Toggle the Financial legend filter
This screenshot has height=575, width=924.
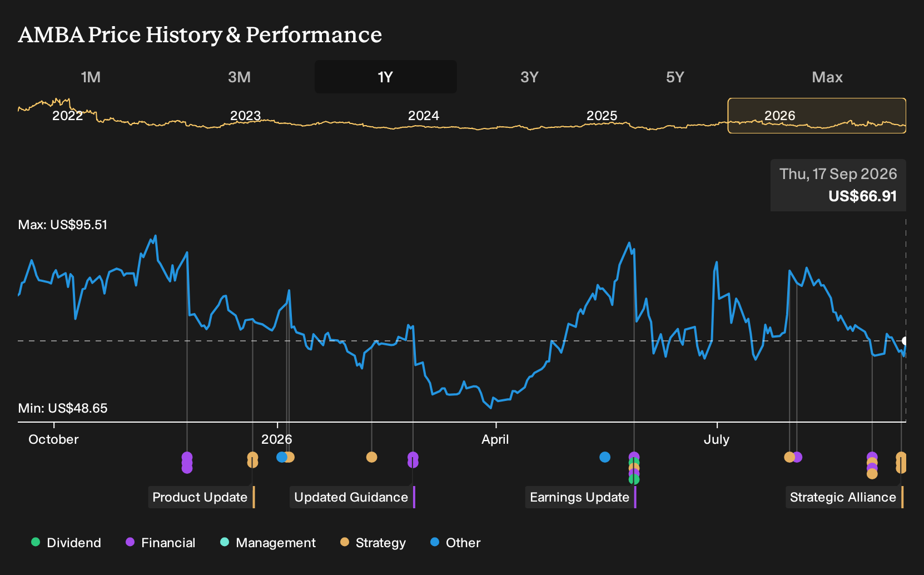tap(160, 543)
